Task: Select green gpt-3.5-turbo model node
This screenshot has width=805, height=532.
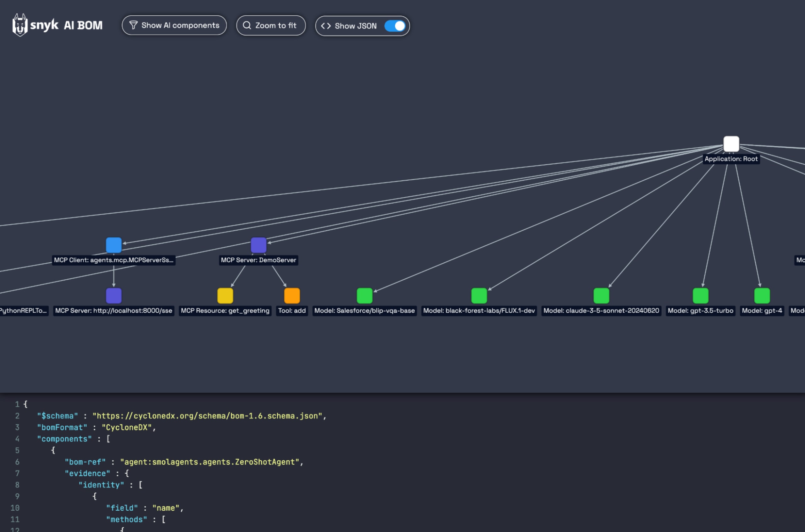Action: click(x=700, y=295)
